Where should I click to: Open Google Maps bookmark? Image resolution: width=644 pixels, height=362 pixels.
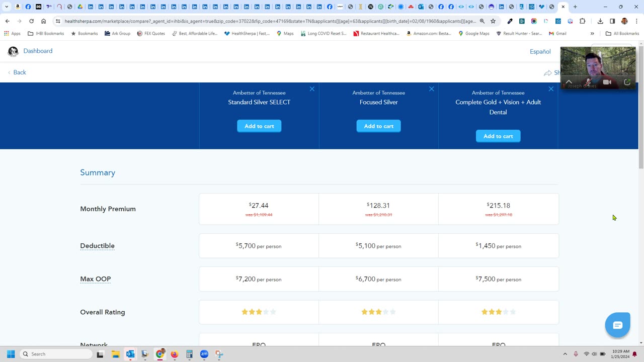[x=473, y=34]
